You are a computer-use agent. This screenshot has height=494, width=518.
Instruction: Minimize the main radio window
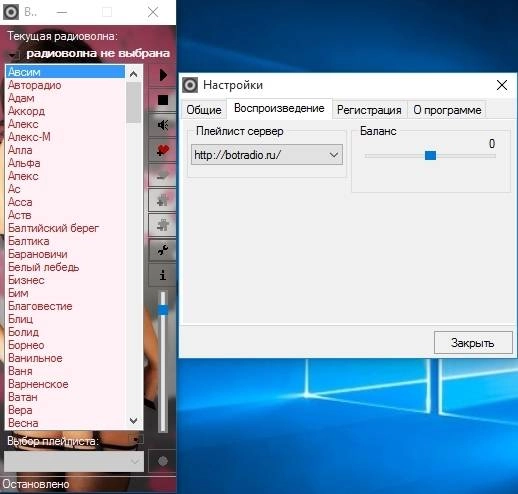(x=62, y=12)
